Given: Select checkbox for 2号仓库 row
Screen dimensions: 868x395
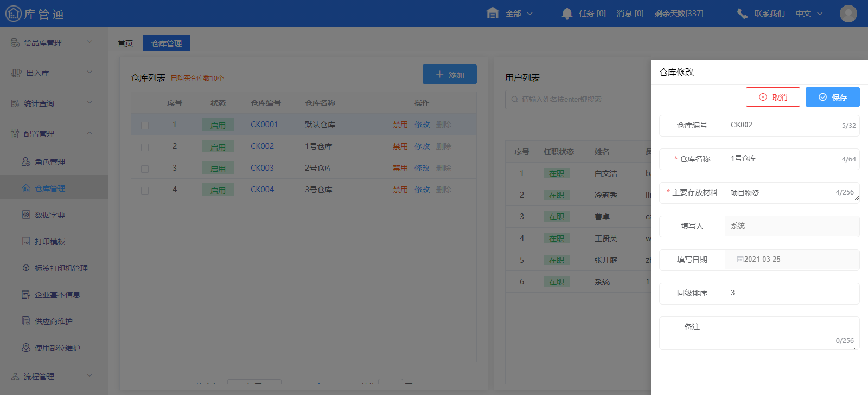Looking at the screenshot, I should point(145,169).
